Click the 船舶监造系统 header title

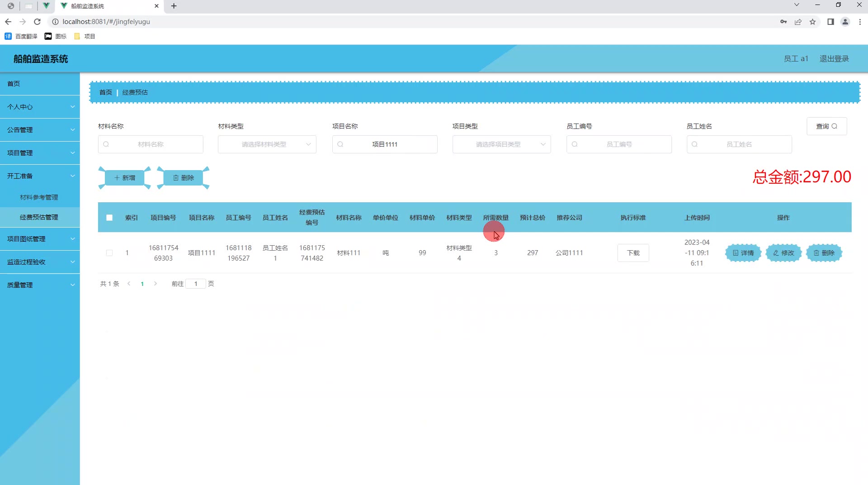click(x=41, y=59)
